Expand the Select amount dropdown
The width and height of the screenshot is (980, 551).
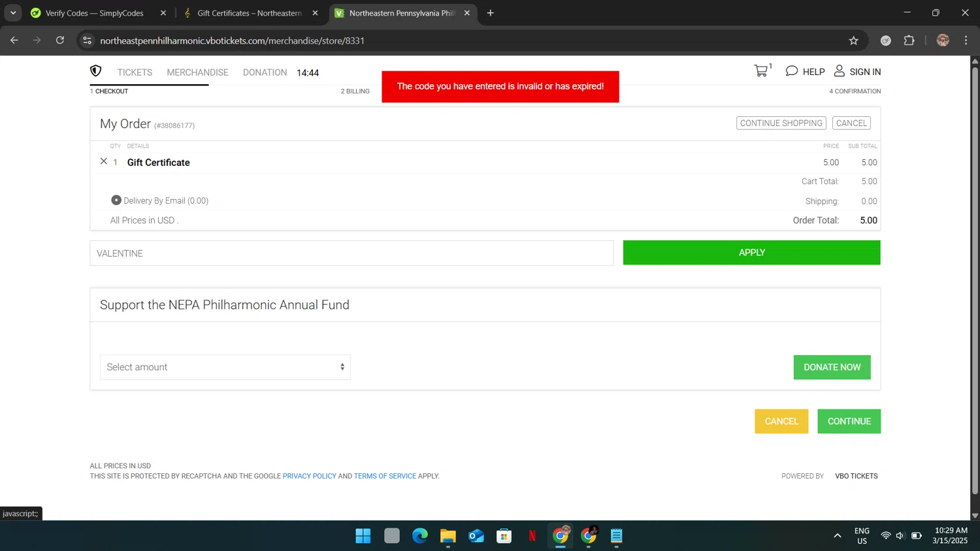pos(225,367)
